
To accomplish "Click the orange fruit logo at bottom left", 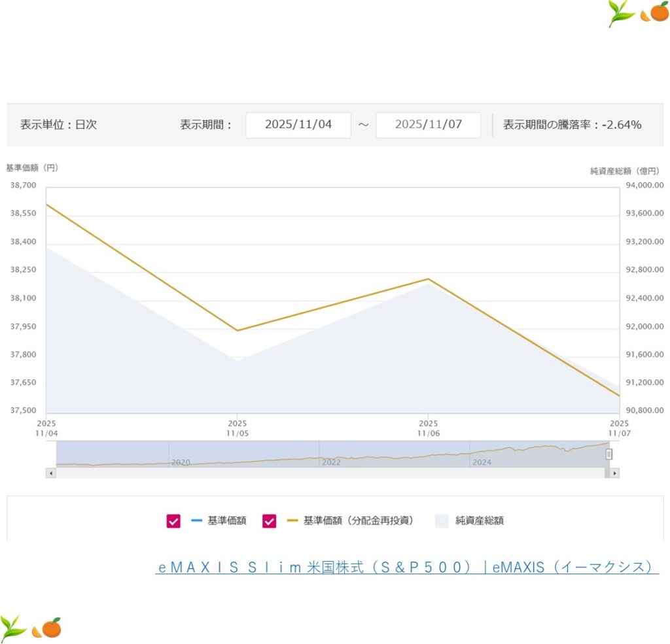I will [48, 628].
